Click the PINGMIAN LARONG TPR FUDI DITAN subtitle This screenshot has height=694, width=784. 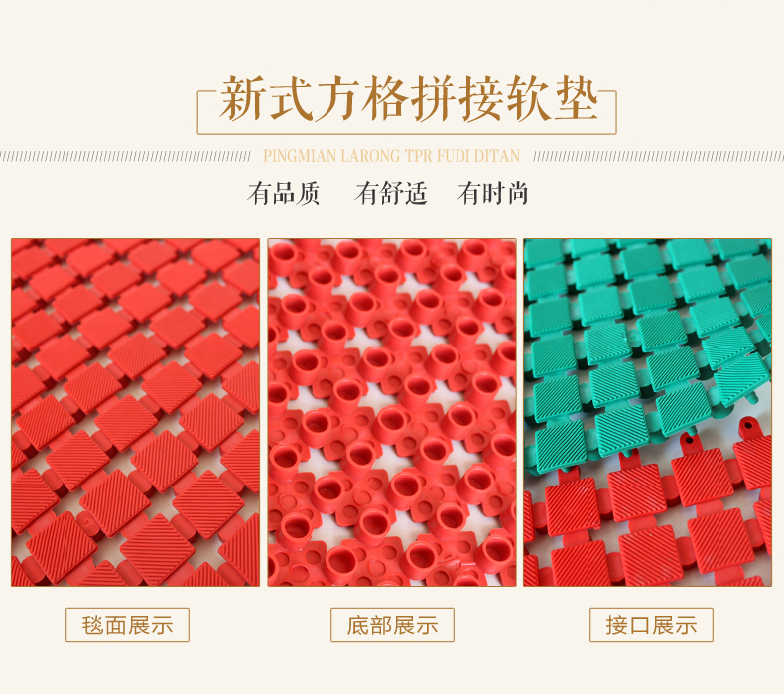point(392,156)
